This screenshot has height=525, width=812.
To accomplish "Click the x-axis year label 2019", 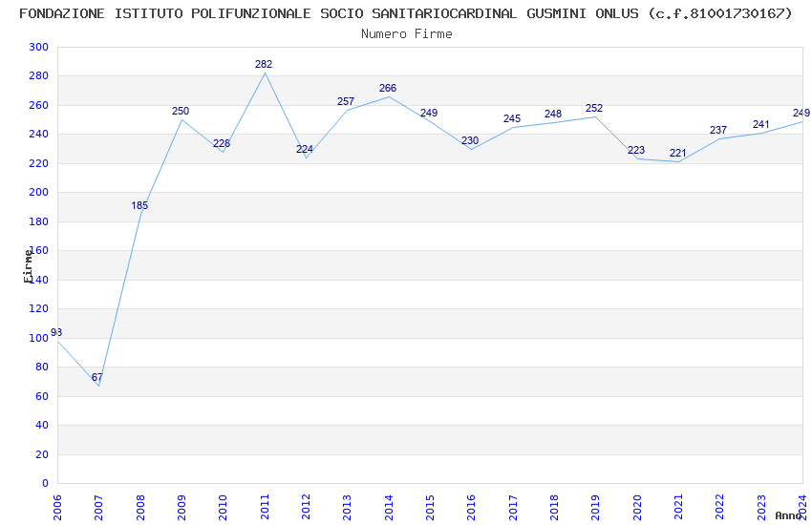I will (595, 508).
